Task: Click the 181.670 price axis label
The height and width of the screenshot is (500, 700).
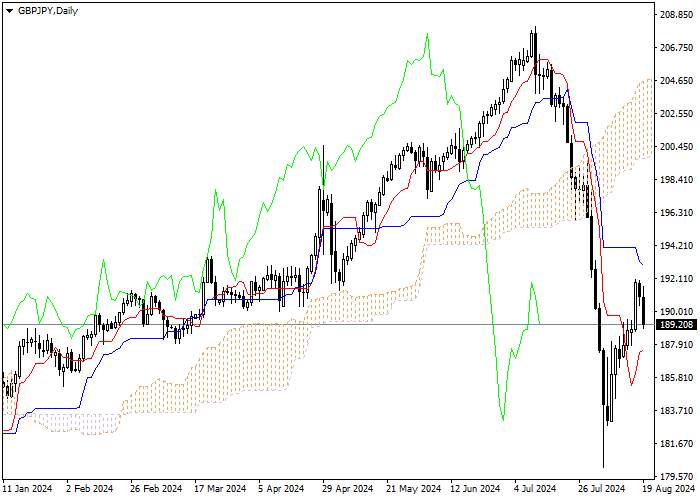Action: click(x=677, y=444)
